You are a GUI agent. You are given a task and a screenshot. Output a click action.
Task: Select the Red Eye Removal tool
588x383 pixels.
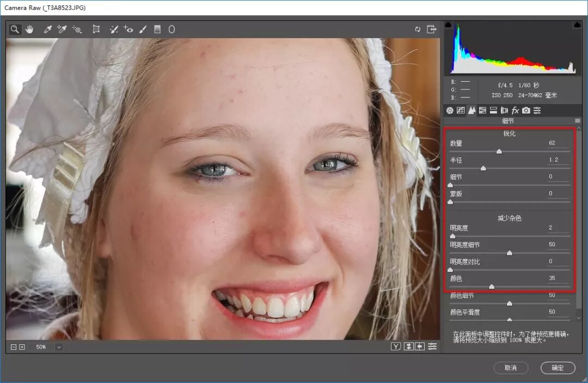[x=128, y=29]
